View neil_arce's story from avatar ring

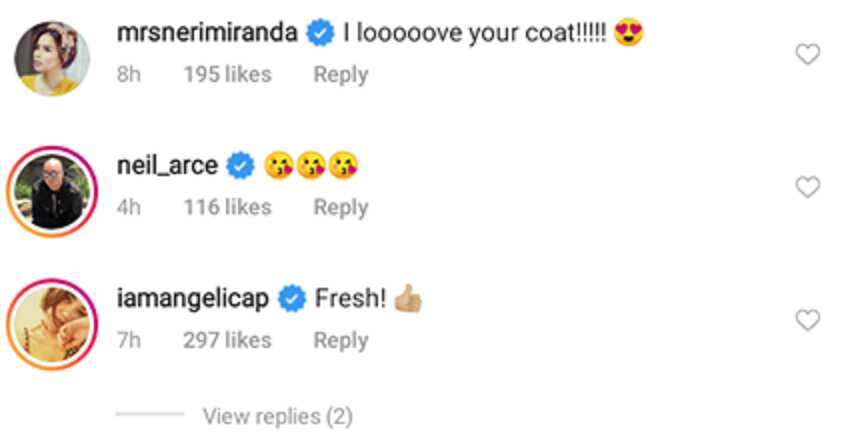pyautogui.click(x=52, y=191)
